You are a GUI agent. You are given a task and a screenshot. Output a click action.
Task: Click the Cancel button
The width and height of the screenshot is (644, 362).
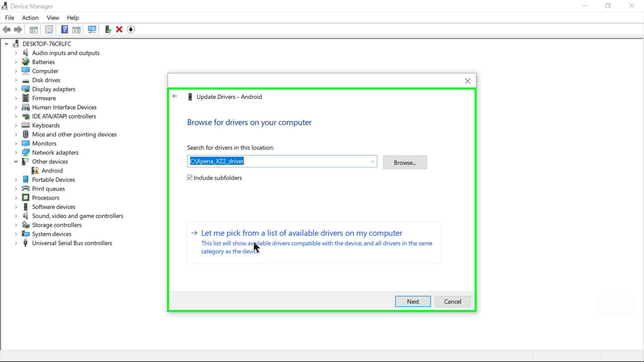(453, 302)
